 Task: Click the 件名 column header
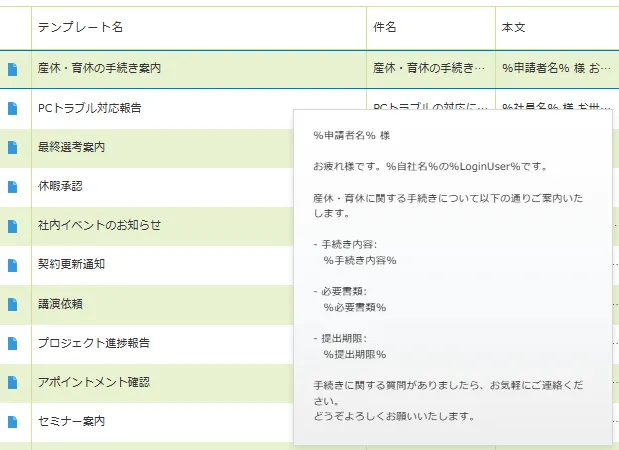385,28
